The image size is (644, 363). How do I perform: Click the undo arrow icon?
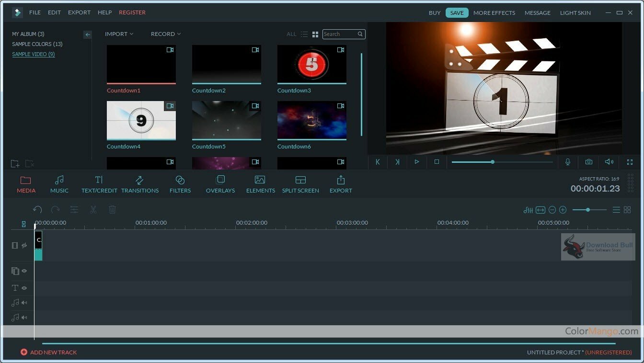(37, 210)
